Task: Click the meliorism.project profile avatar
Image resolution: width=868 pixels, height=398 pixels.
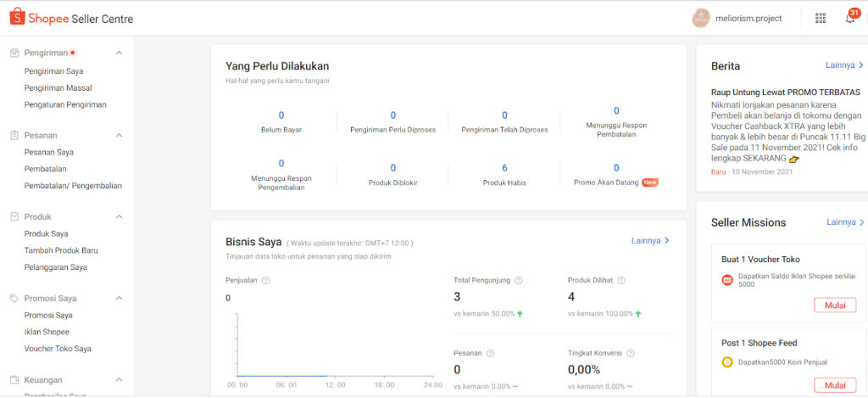Action: click(x=701, y=19)
